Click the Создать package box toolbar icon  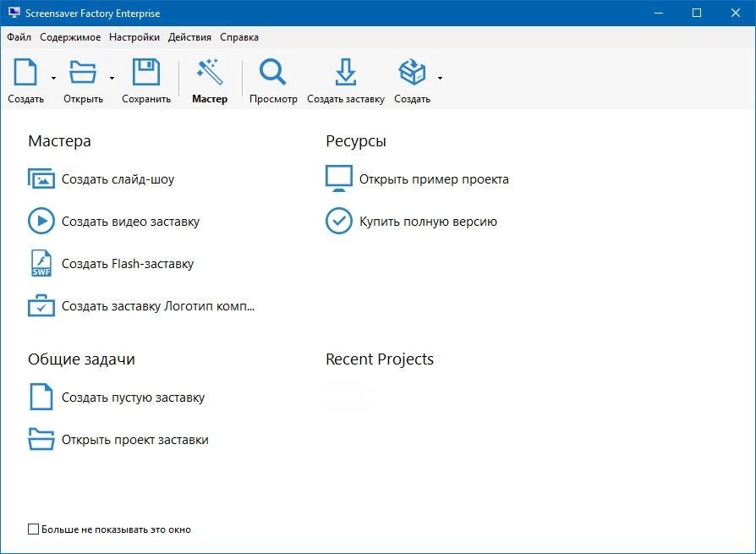point(412,72)
